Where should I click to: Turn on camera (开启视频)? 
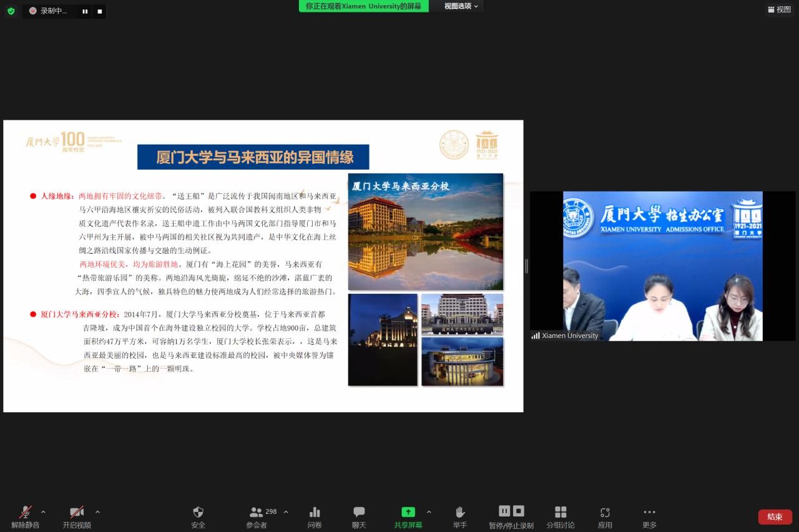click(x=77, y=516)
